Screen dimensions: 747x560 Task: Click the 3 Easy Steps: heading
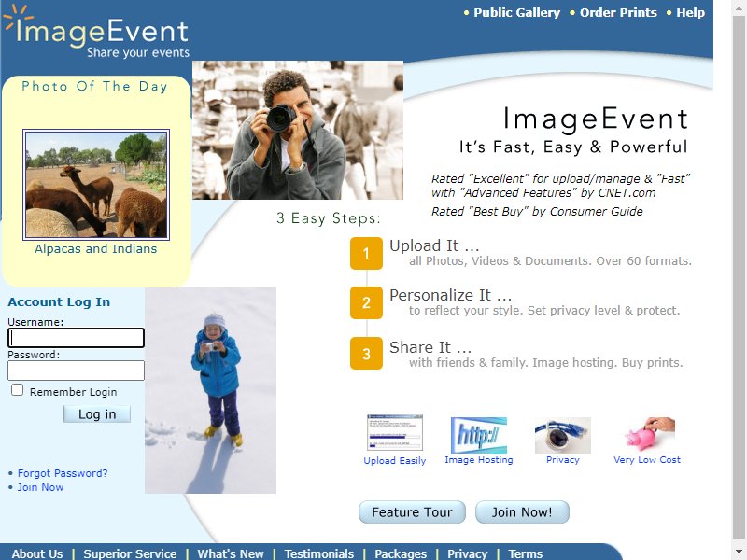pos(329,218)
